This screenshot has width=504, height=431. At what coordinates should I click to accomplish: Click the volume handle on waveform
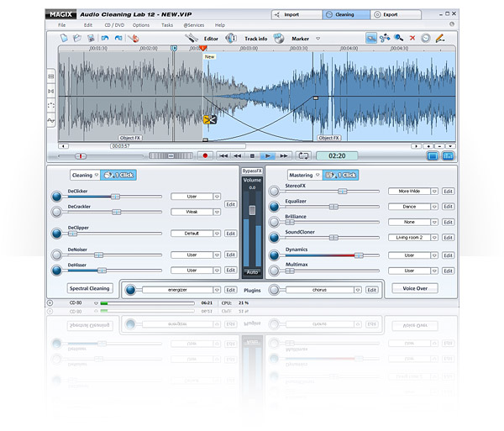point(316,97)
